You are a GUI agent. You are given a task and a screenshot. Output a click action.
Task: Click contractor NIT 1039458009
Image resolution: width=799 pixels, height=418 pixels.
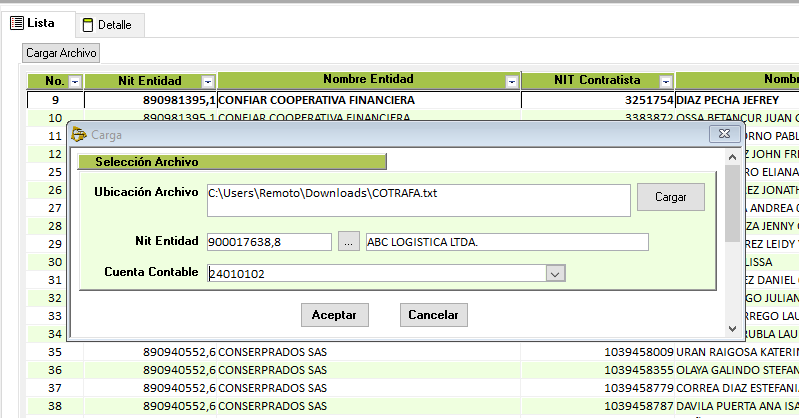point(639,352)
